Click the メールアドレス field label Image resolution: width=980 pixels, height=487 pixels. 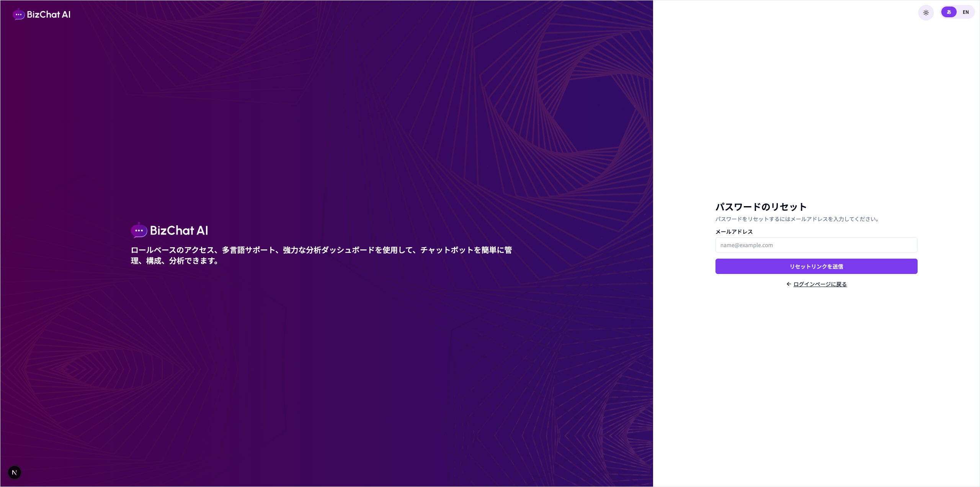(x=734, y=232)
